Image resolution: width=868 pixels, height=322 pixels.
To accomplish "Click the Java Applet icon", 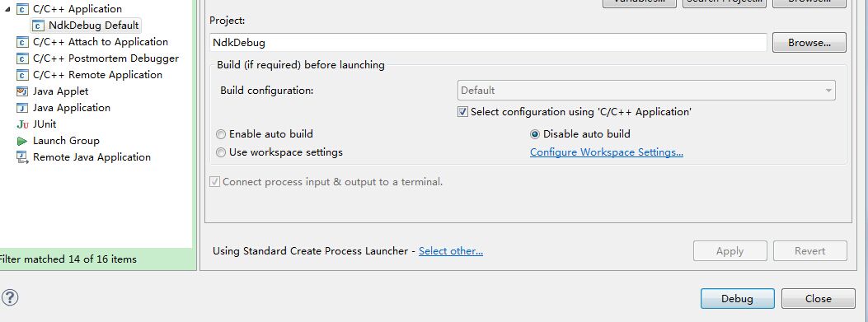I will [x=22, y=91].
